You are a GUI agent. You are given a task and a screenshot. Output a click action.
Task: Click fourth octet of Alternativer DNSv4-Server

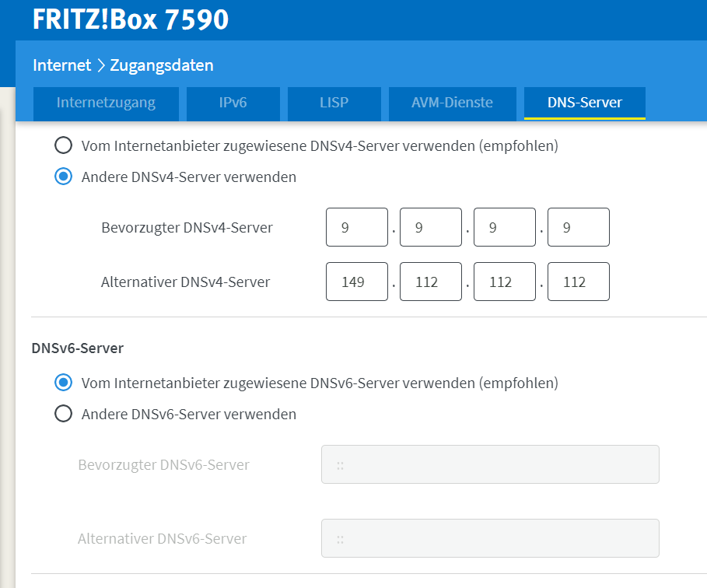(579, 282)
